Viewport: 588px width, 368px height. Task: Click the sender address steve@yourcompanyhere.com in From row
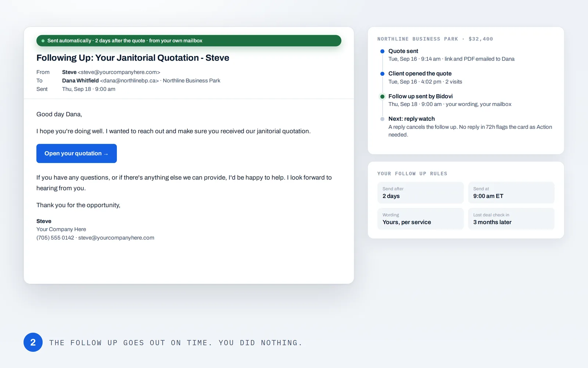(x=119, y=72)
